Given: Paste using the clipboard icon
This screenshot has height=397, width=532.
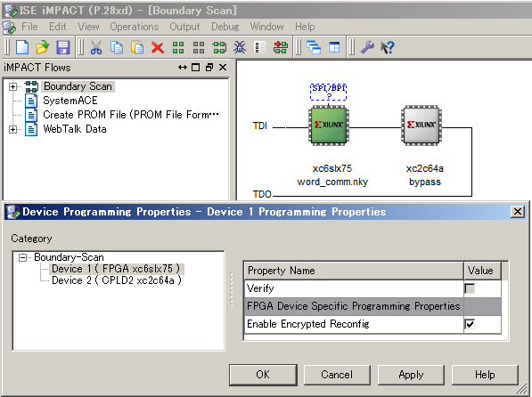Looking at the screenshot, I should point(137,47).
